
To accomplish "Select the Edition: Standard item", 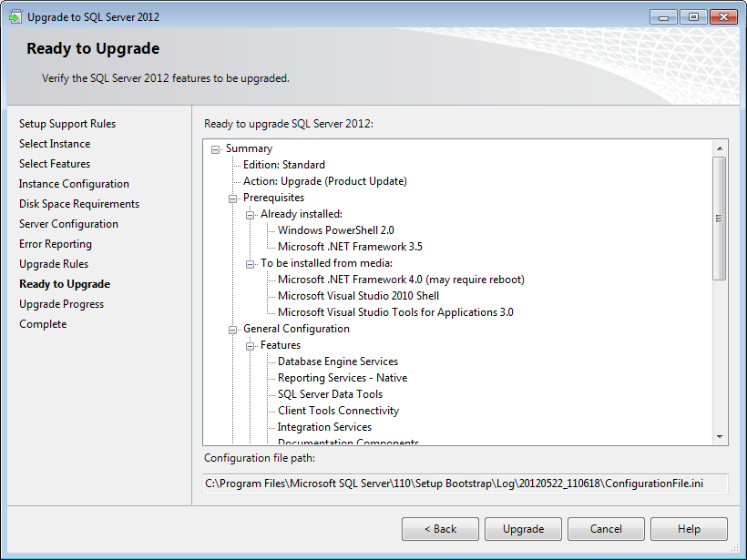I will (x=284, y=165).
